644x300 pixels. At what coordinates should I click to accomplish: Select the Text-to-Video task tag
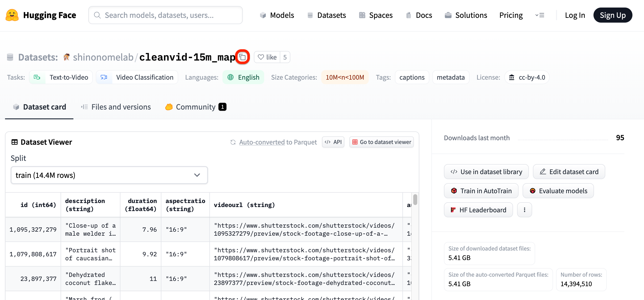tap(61, 77)
